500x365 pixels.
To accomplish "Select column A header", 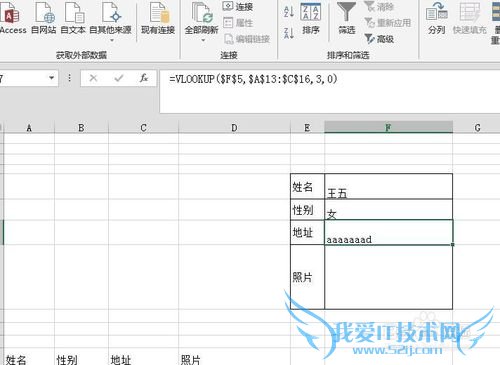I will (x=29, y=128).
